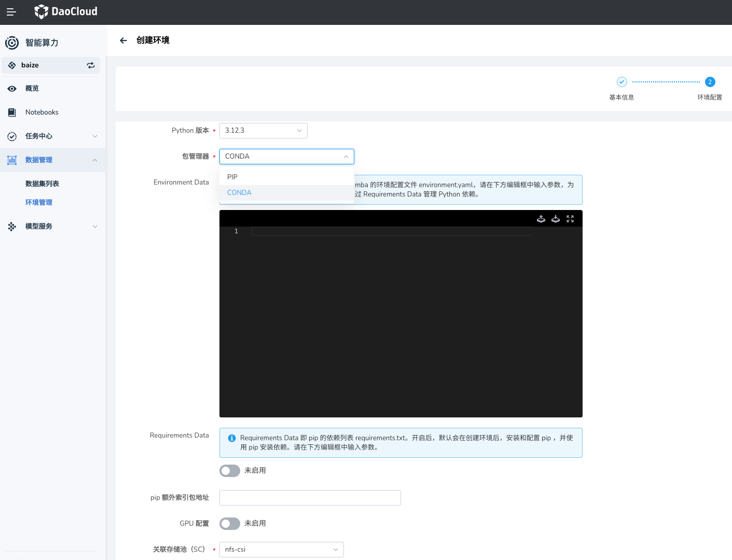Viewport: 732px width, 560px height.
Task: Click the download icon in code editor
Action: coord(556,219)
